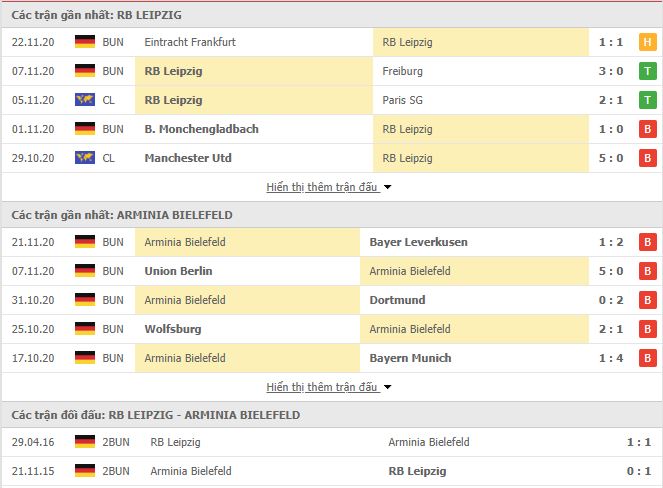663x488 pixels.
Task: Click the green T badge for Paris SG match
Action: [x=647, y=100]
